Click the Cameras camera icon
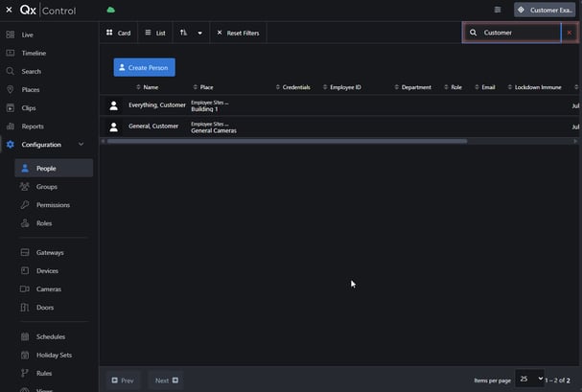The height and width of the screenshot is (392, 582). click(x=25, y=288)
